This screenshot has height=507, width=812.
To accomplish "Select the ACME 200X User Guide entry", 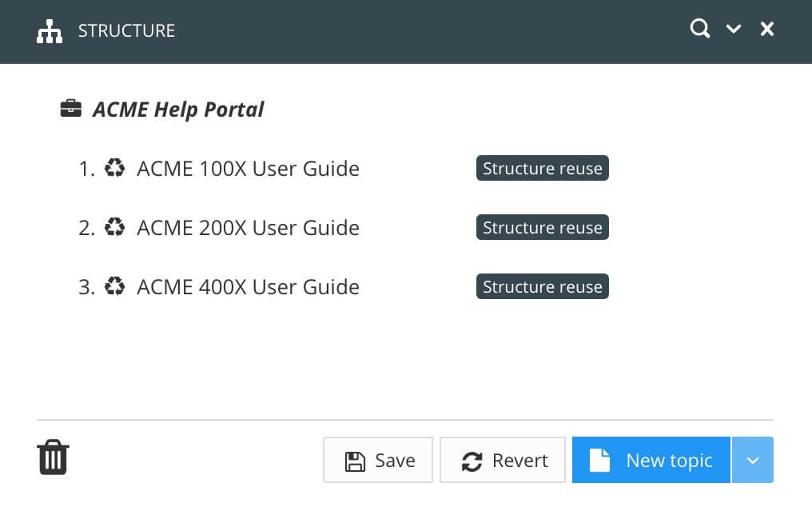I will pos(248,227).
